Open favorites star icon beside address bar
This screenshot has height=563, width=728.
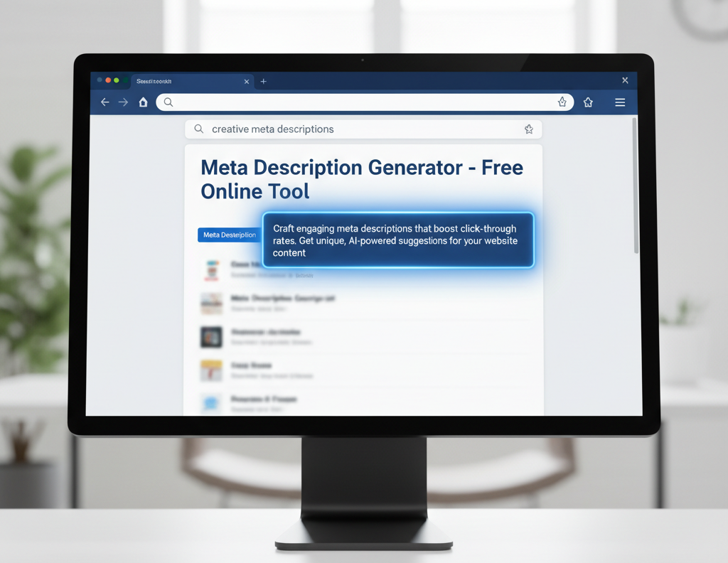tap(588, 102)
